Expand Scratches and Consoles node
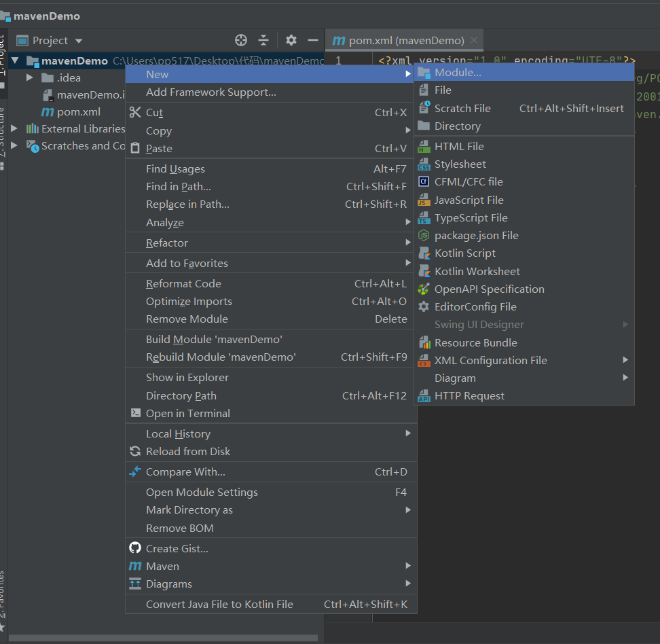The image size is (660, 644). click(14, 145)
